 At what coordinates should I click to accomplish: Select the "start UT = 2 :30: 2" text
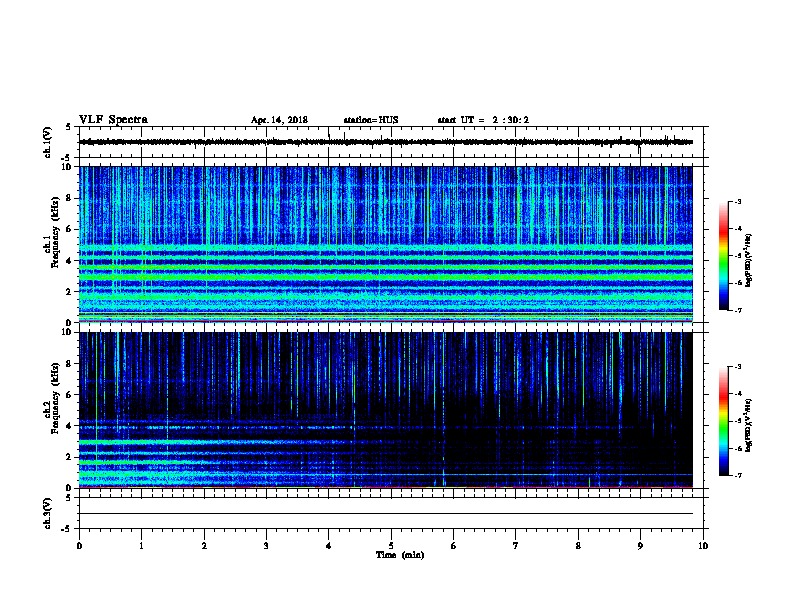pyautogui.click(x=483, y=120)
